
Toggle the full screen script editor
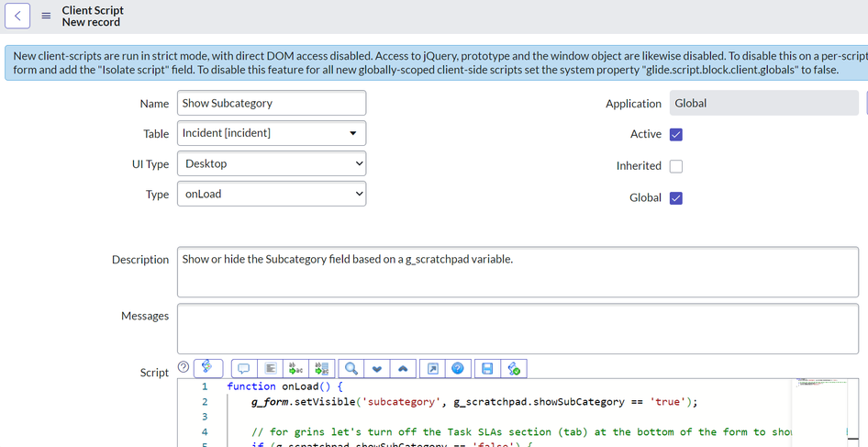pos(433,368)
